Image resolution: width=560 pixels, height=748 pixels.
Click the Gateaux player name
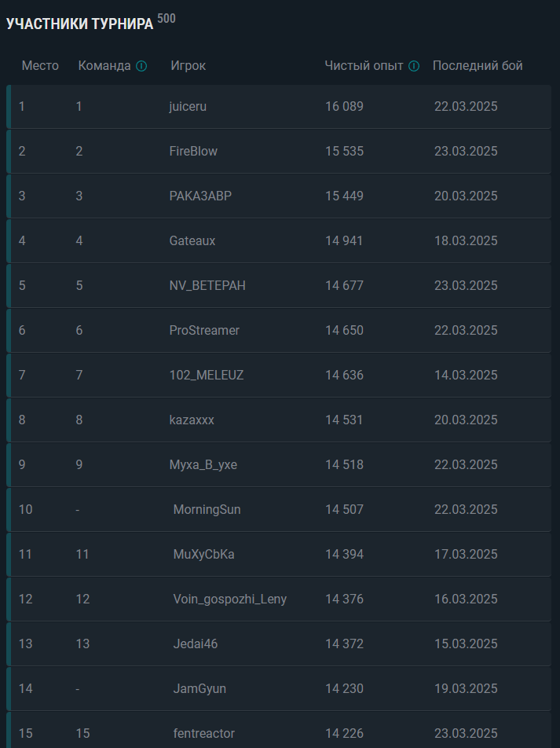pyautogui.click(x=192, y=241)
